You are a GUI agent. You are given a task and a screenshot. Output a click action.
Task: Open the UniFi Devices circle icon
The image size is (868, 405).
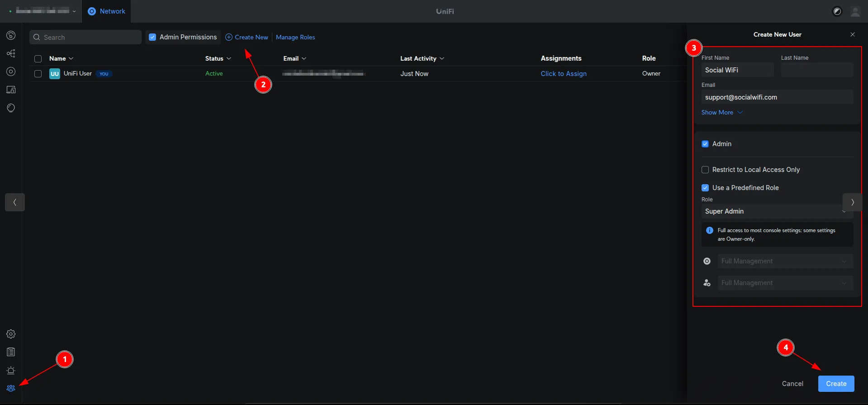(x=11, y=71)
